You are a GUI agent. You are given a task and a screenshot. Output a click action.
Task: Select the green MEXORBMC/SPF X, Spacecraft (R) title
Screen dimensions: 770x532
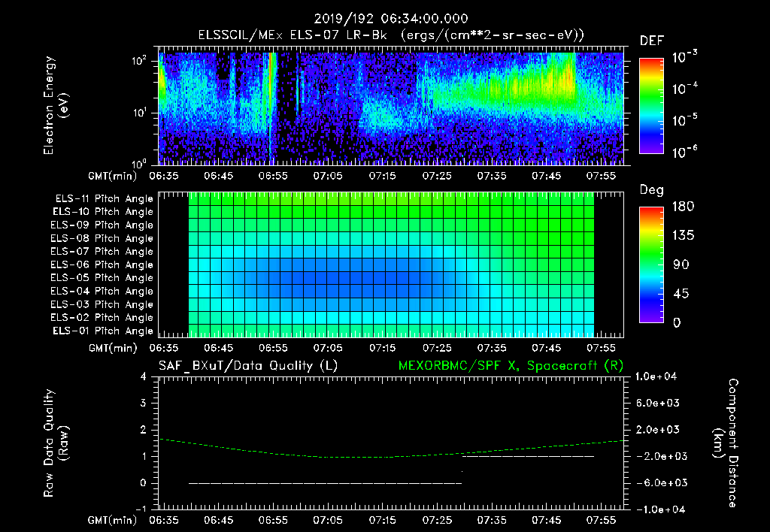(x=511, y=366)
